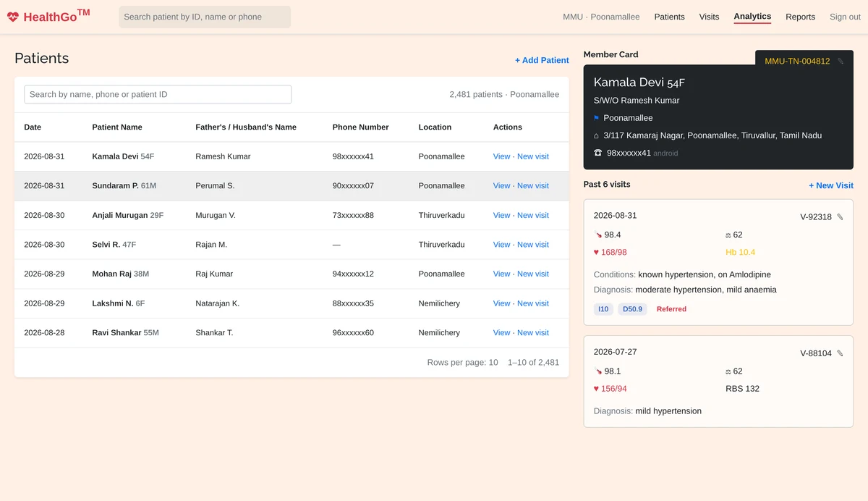Open the Visits nav item
This screenshot has width=868, height=501.
click(x=709, y=17)
